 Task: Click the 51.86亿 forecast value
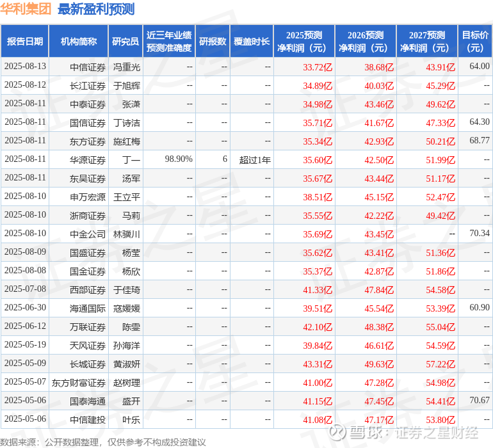(x=440, y=271)
